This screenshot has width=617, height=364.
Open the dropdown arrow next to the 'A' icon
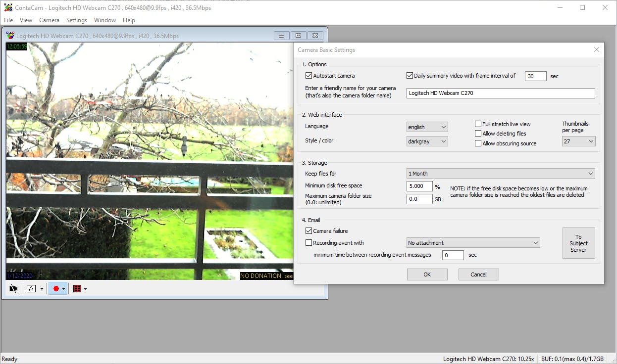click(42, 289)
